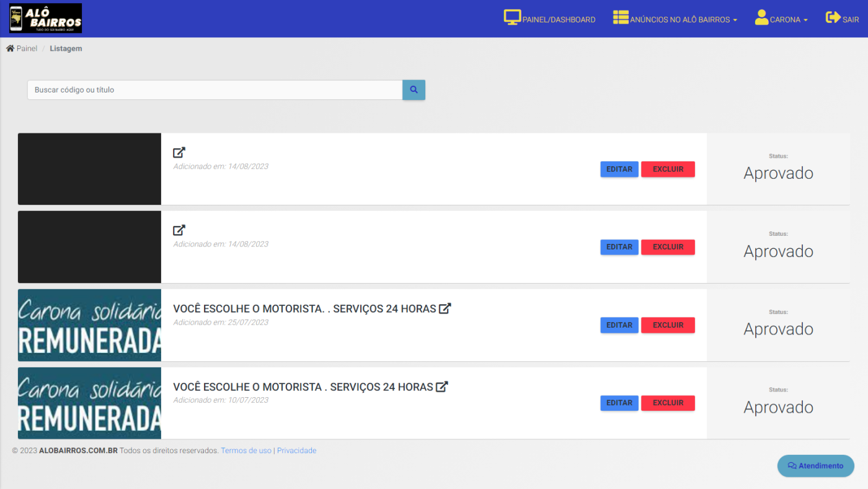Open external link icon of first untitled listing

[x=179, y=153]
